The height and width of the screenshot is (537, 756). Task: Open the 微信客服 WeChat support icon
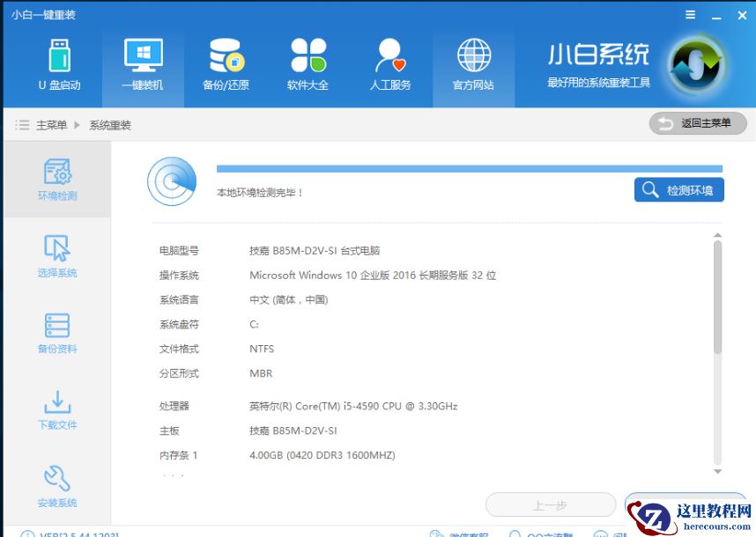point(458,533)
